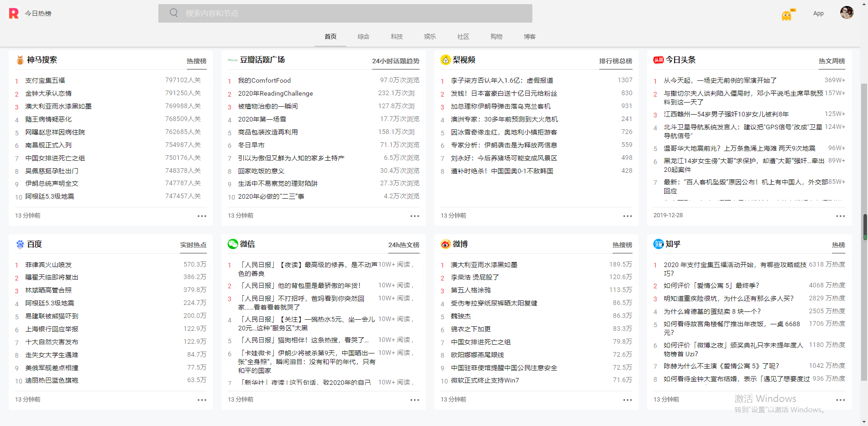Open 菲律宾火山喷发 Baidu topic
The width and height of the screenshot is (868, 426).
coord(48,265)
